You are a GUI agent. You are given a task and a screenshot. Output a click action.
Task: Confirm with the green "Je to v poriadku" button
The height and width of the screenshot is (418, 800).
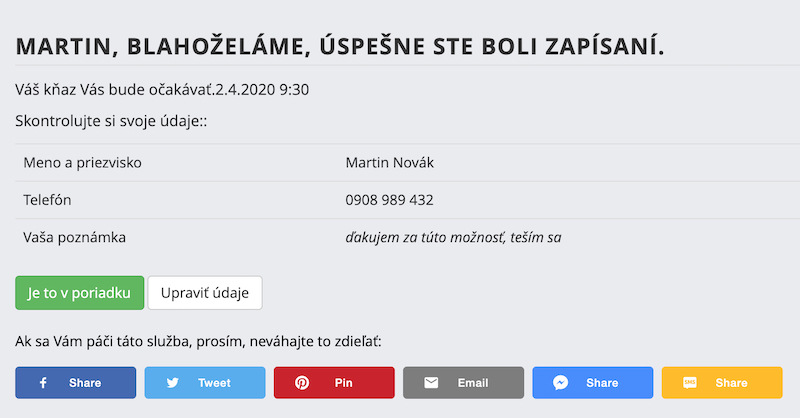point(80,293)
